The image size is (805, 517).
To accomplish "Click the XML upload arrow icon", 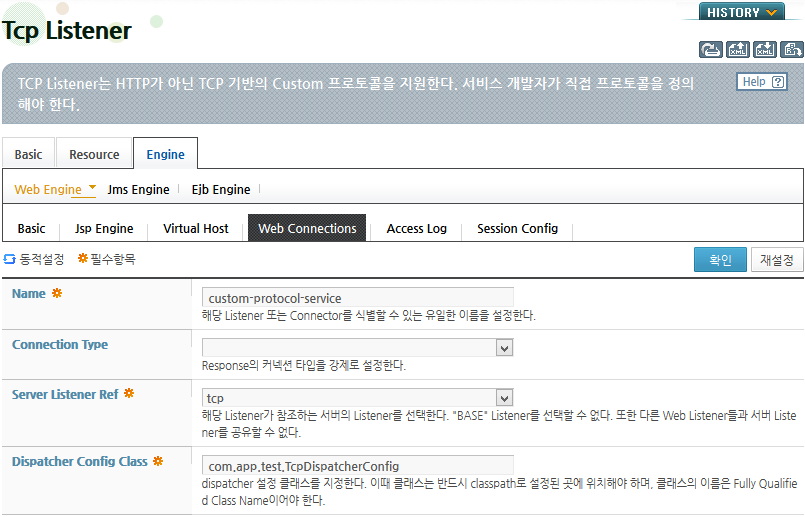I will pyautogui.click(x=738, y=49).
